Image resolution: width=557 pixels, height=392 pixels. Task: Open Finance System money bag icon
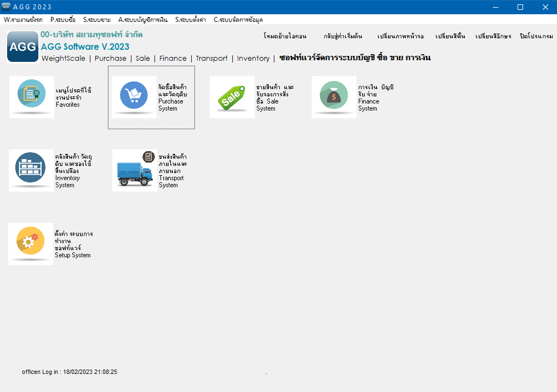[334, 96]
